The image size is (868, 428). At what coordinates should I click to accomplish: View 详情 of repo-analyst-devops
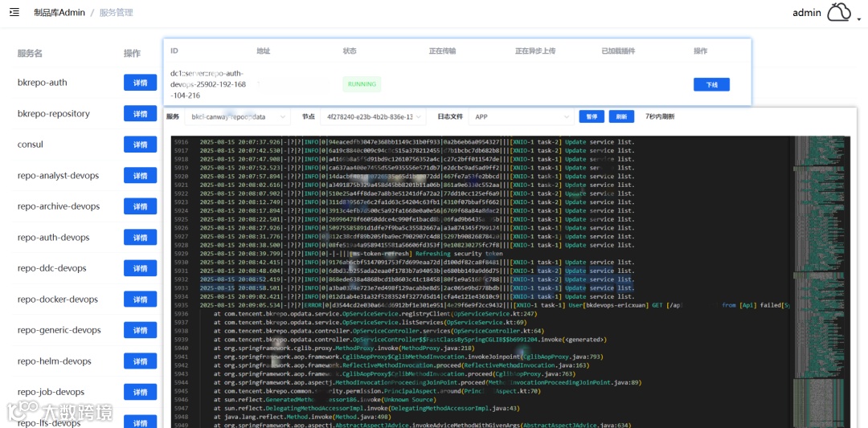pyautogui.click(x=140, y=175)
